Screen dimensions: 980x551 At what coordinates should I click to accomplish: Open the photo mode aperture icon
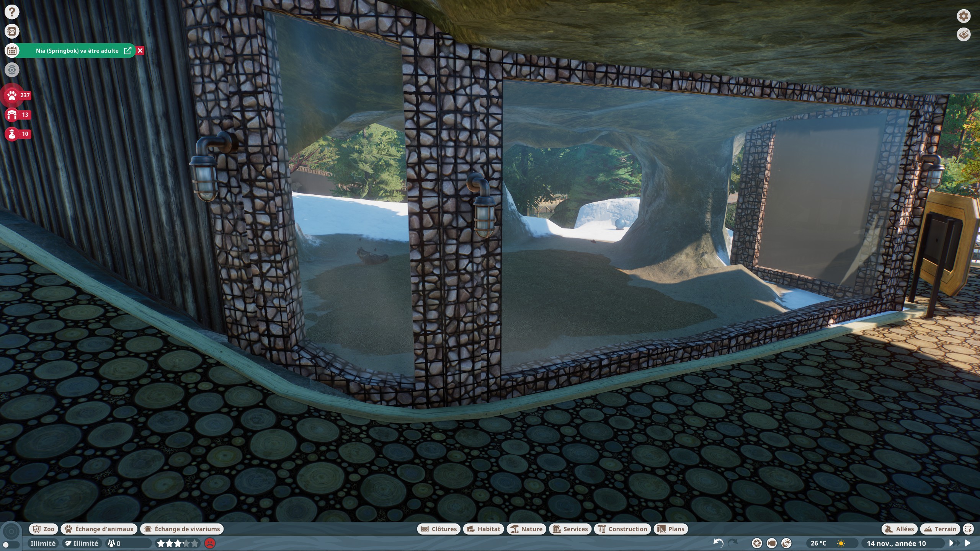coord(757,543)
